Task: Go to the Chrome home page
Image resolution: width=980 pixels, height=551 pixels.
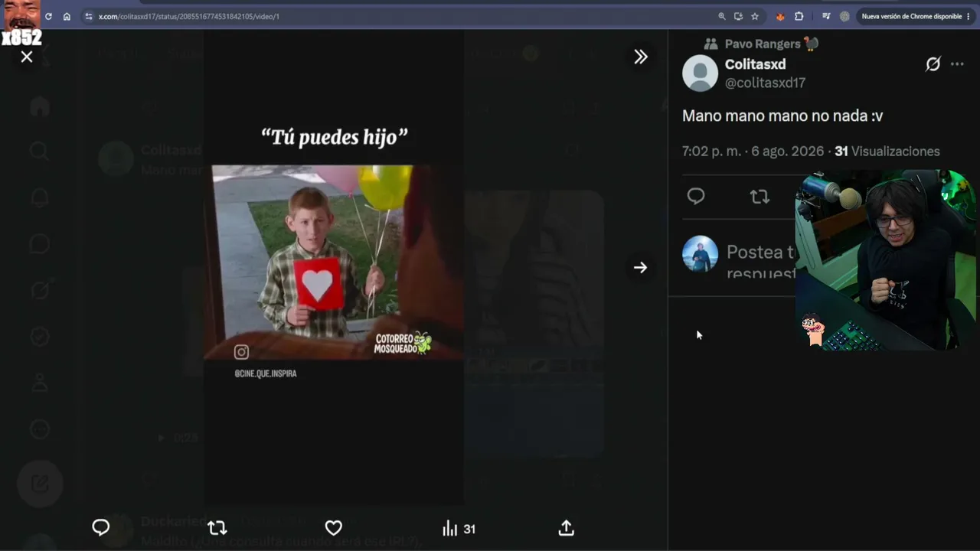Action: (67, 16)
